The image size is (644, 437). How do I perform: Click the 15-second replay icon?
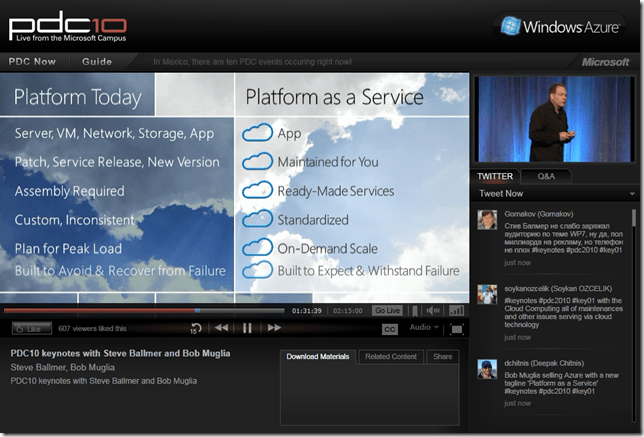(197, 328)
